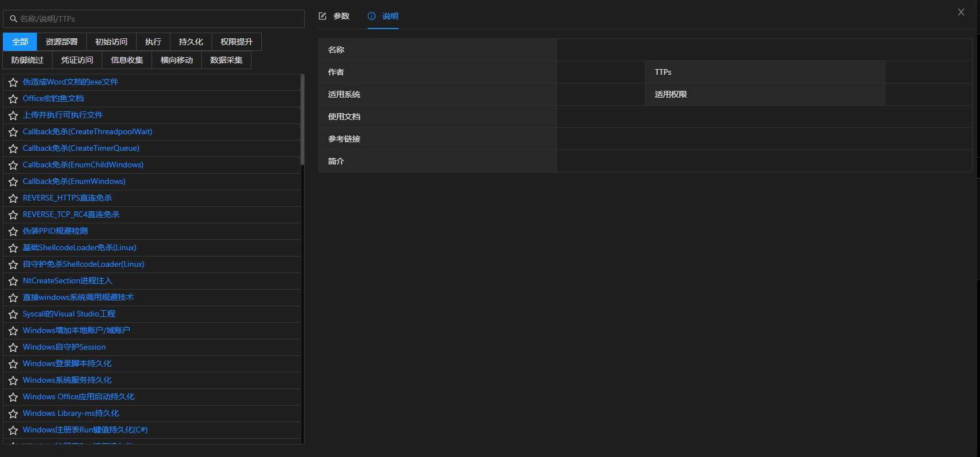The image size is (980, 457).
Task: Select 直接windows系统调用规避技术 name
Action: click(78, 298)
